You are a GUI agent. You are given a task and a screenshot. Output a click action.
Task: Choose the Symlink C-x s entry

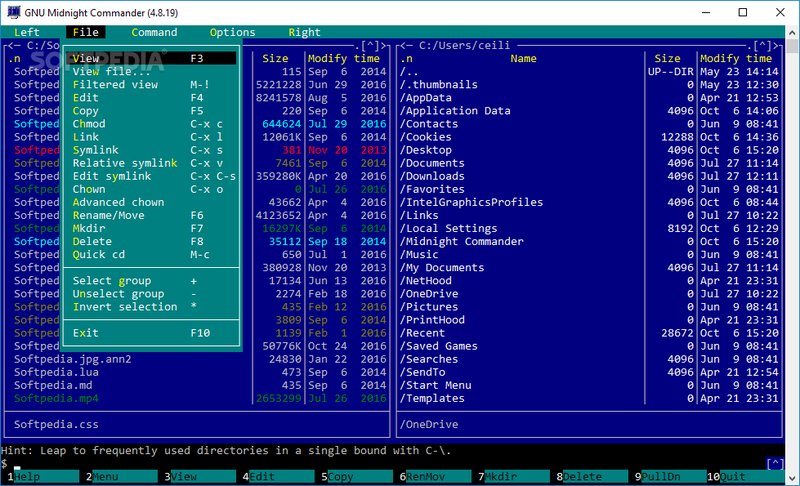tap(151, 150)
